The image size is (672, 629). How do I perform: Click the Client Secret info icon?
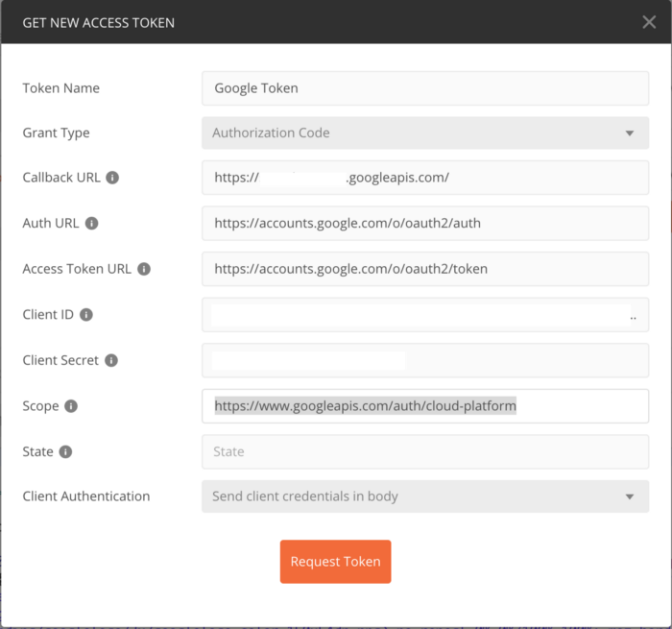[x=111, y=360]
